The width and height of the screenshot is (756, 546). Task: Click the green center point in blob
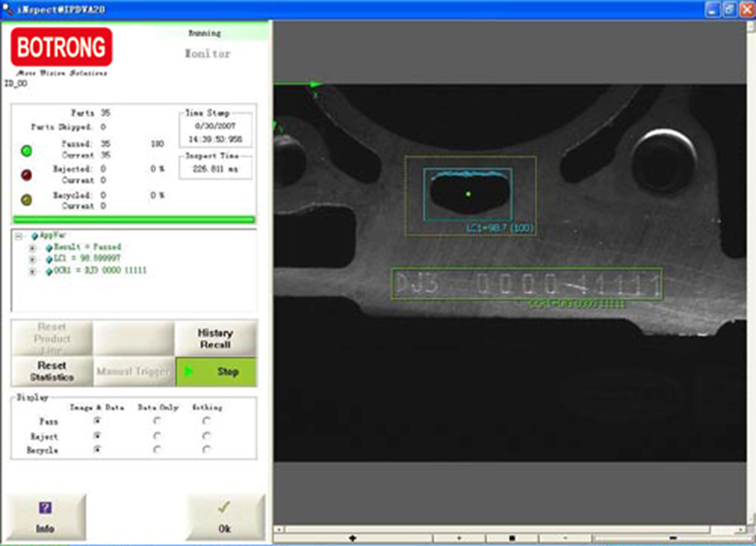point(469,194)
